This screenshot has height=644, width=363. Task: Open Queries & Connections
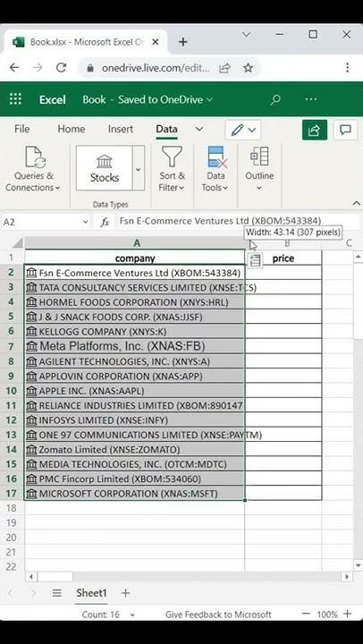33,169
